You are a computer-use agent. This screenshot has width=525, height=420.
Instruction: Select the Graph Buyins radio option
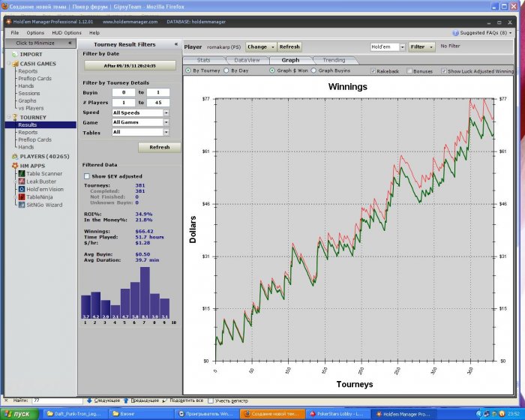click(x=313, y=70)
